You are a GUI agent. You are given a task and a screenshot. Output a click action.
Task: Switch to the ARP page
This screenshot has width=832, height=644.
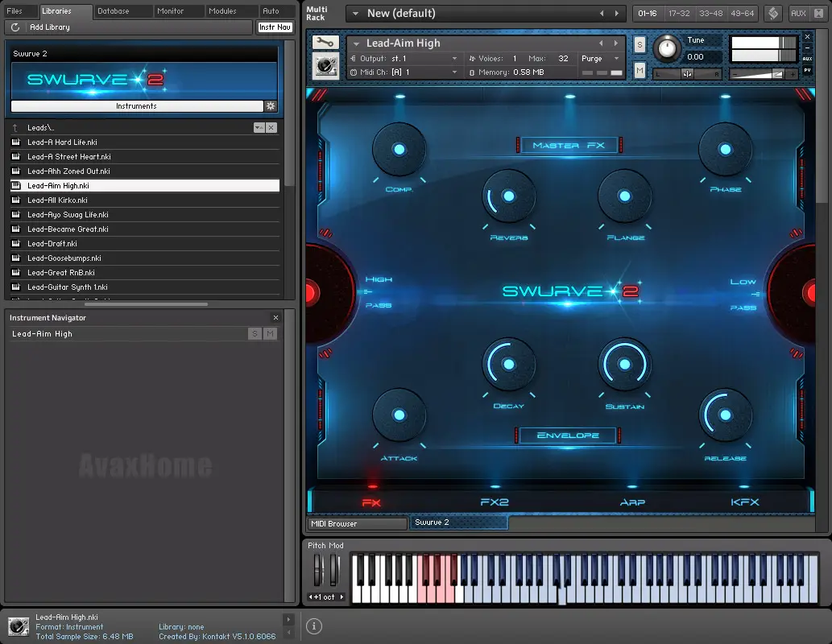click(x=632, y=502)
